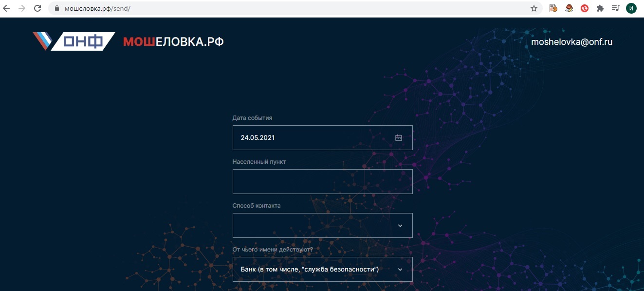Open the calendar picker in Дата события
The width and height of the screenshot is (644, 291).
(x=398, y=137)
